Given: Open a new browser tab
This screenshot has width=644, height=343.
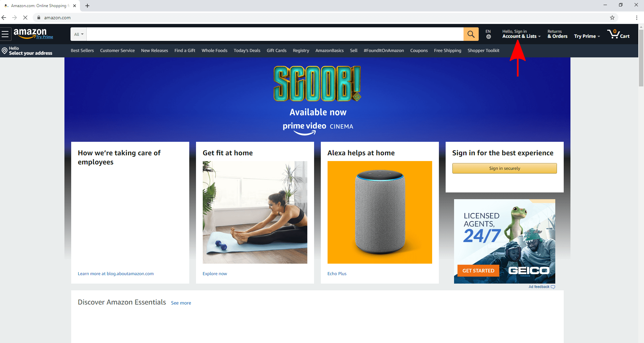Looking at the screenshot, I should (x=87, y=6).
